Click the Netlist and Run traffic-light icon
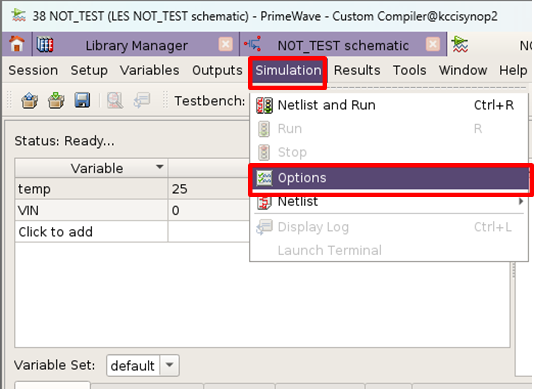The height and width of the screenshot is (389, 534). (264, 105)
